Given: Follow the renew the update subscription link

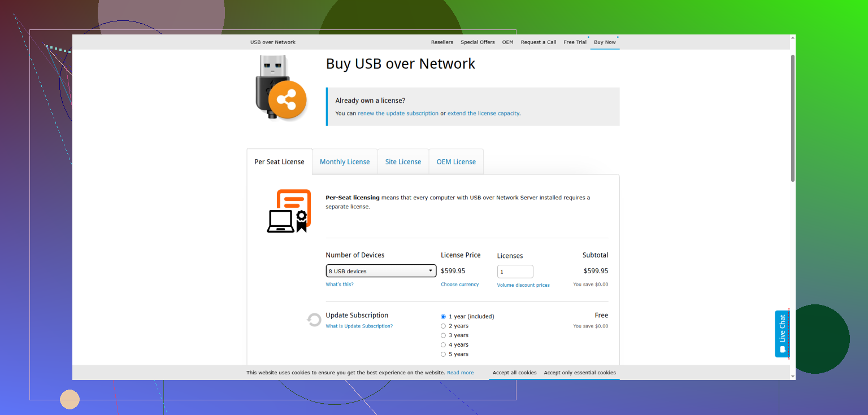Looking at the screenshot, I should click(x=398, y=113).
